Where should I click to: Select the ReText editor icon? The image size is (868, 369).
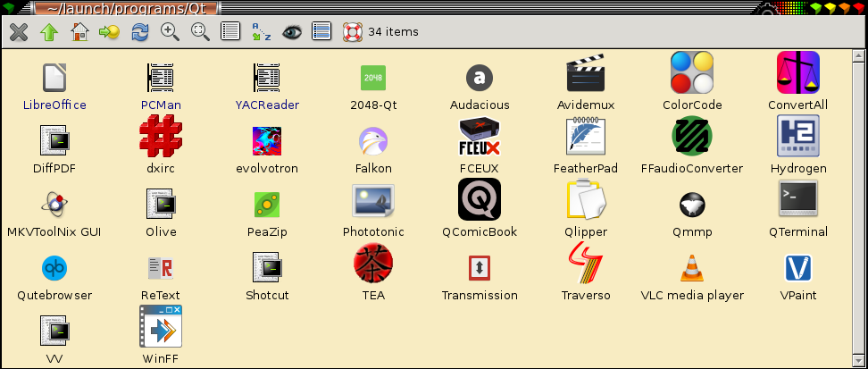pyautogui.click(x=161, y=268)
